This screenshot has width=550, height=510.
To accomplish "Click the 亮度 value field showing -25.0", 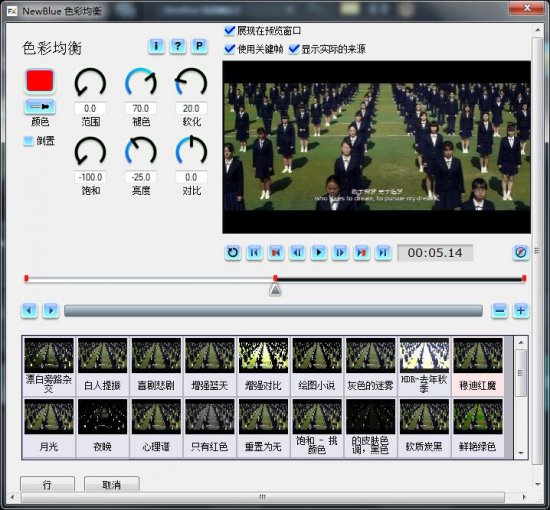I will coord(141,177).
